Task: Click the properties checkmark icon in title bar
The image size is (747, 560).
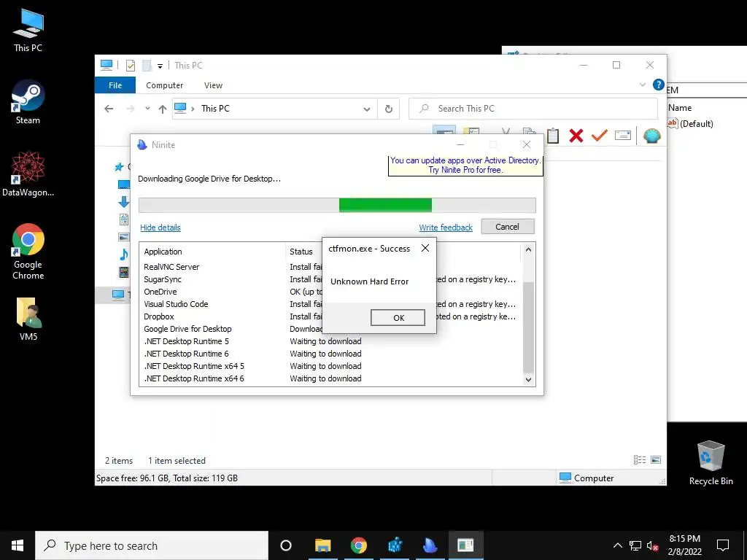Action: (131, 65)
